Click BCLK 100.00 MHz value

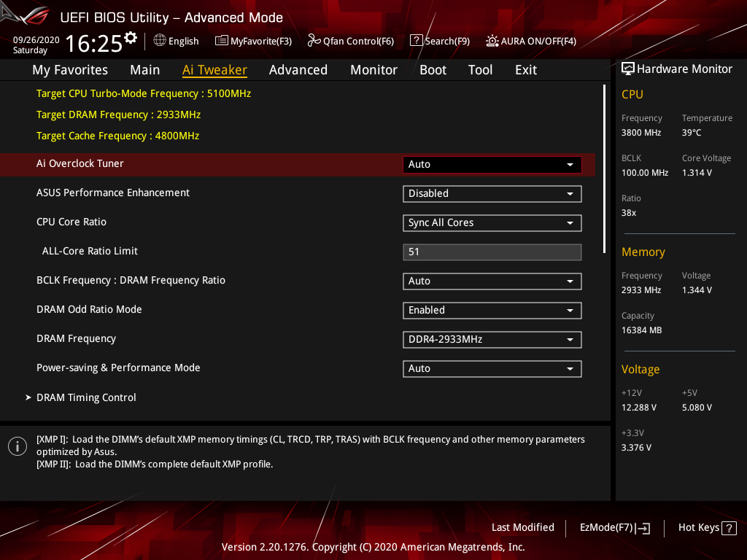pos(645,173)
